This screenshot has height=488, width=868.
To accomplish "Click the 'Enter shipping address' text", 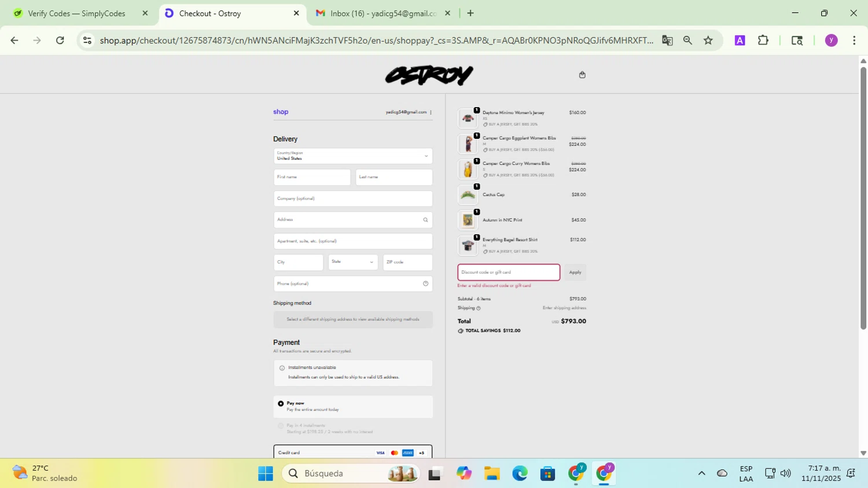I will [x=564, y=308].
